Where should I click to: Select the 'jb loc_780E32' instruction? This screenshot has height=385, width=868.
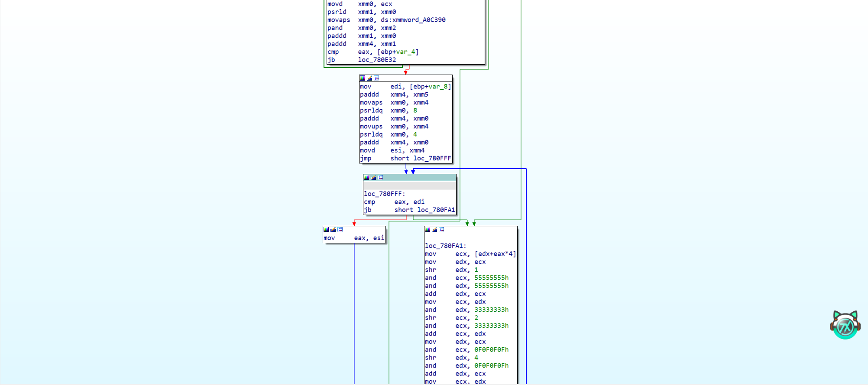[362, 60]
